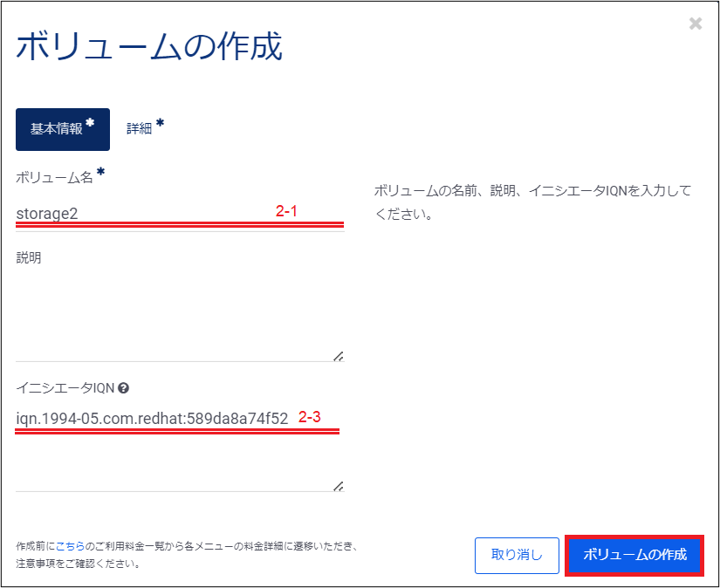The image size is (720, 588).
Task: Click into the 説明 text area
Action: coord(180,317)
